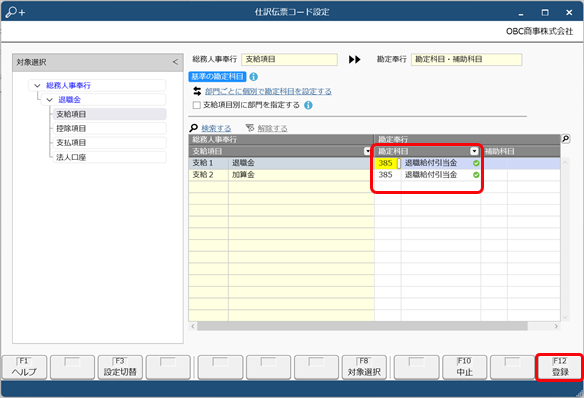Viewport: 584px width, 398px height.
Task: Click the zoom magnifier icon in title bar
Action: pos(15,12)
